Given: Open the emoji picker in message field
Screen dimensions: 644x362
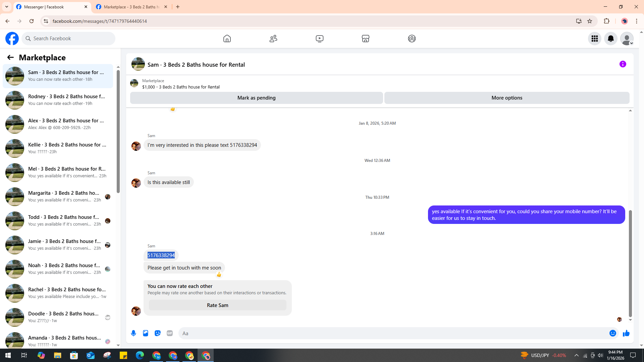Looking at the screenshot, I should 612,333.
